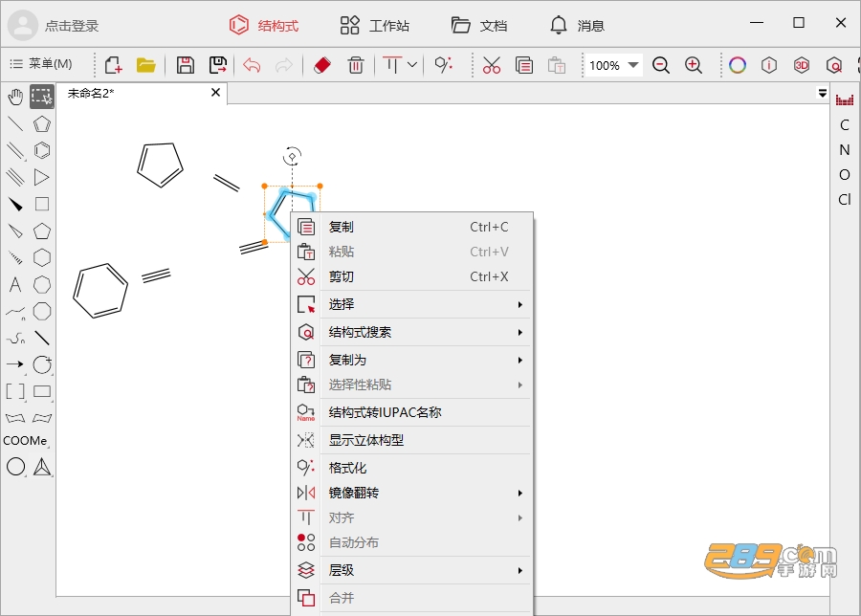Insert chlorine atom Cl
861x616 pixels.
pos(845,199)
